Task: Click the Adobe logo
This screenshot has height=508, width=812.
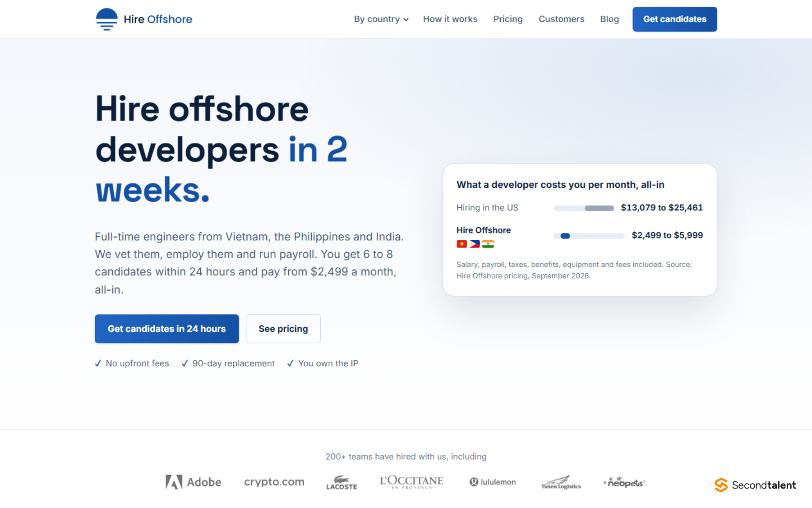Action: (x=193, y=482)
